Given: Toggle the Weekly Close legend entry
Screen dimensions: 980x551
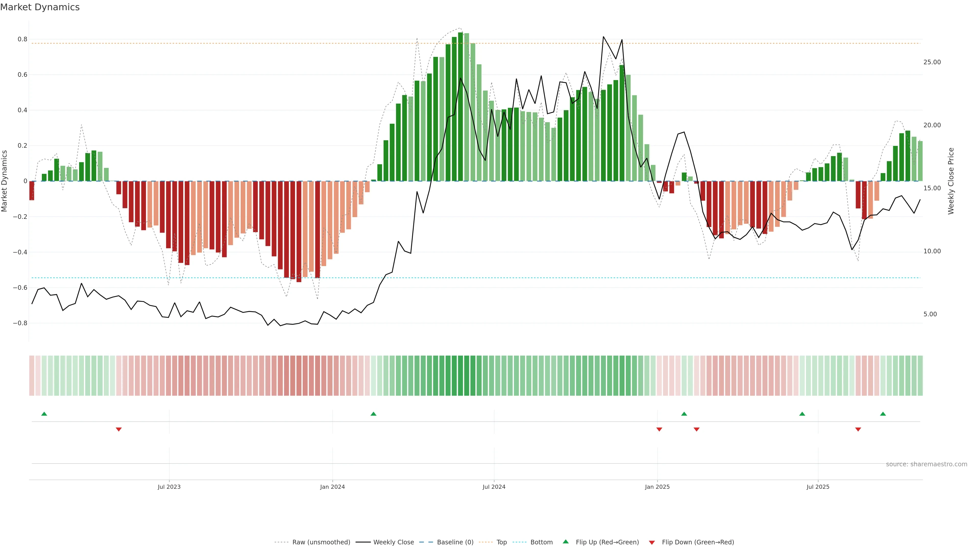Looking at the screenshot, I should (393, 542).
